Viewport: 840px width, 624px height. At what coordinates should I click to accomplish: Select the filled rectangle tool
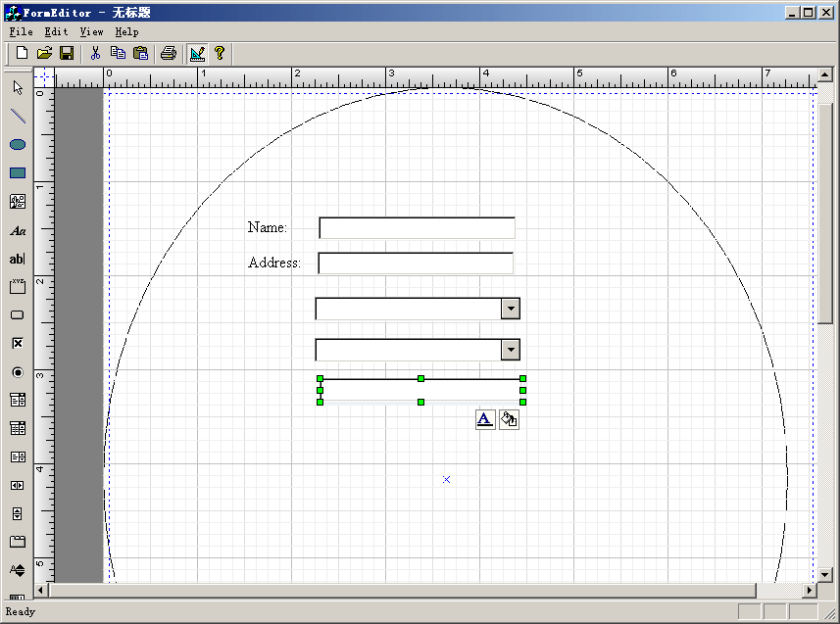coord(18,173)
